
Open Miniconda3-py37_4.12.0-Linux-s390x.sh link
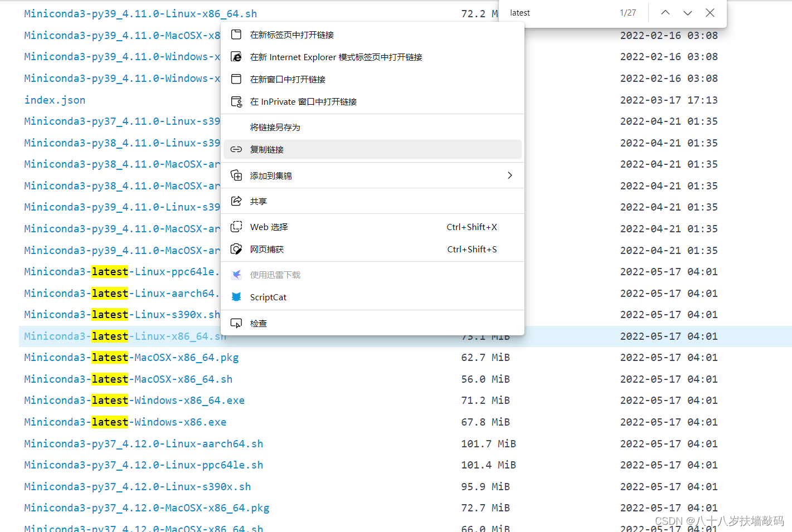(x=138, y=487)
